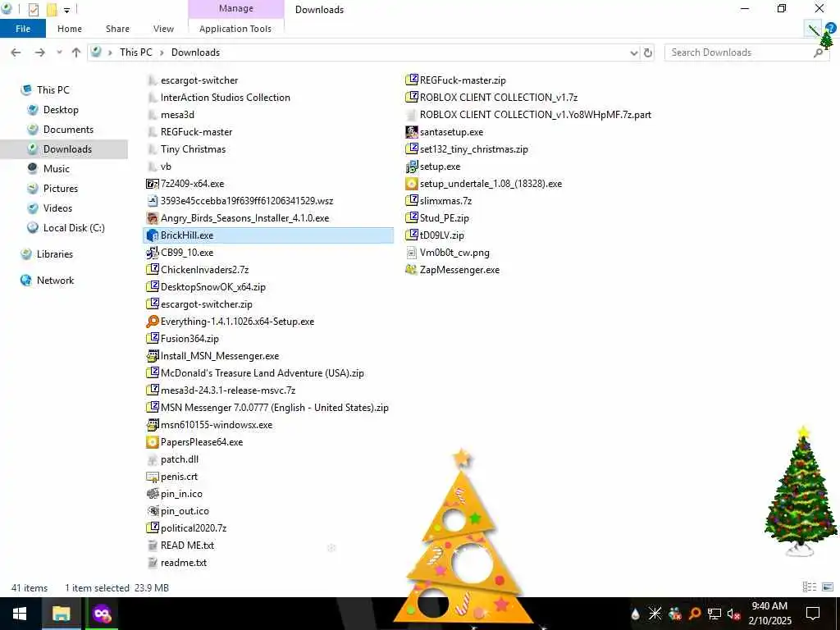This screenshot has height=630, width=840.
Task: Click the Forward navigation arrow
Action: [x=40, y=52]
